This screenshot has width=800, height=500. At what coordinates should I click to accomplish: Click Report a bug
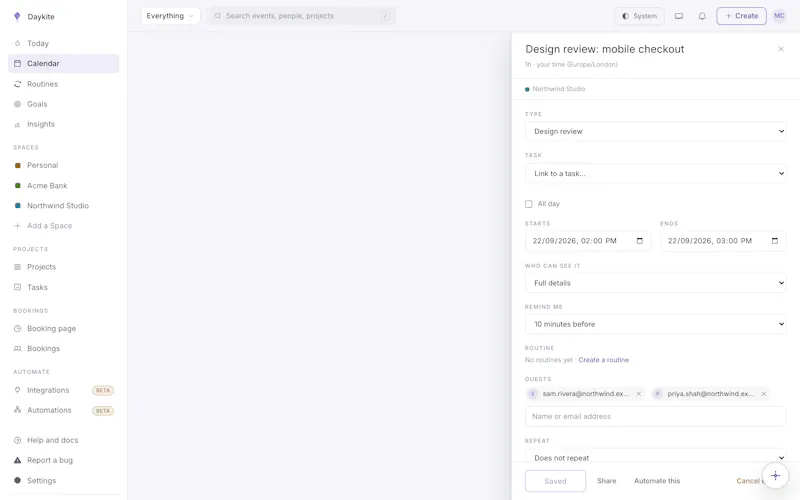tap(63, 460)
